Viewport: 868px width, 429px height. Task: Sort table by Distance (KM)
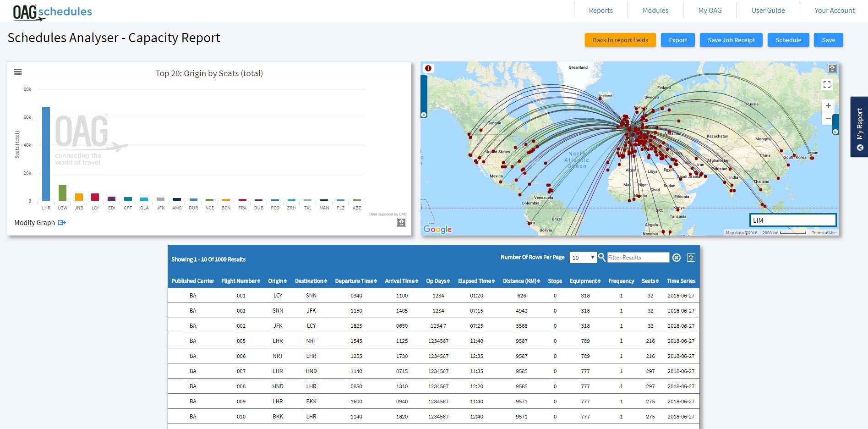(x=521, y=281)
